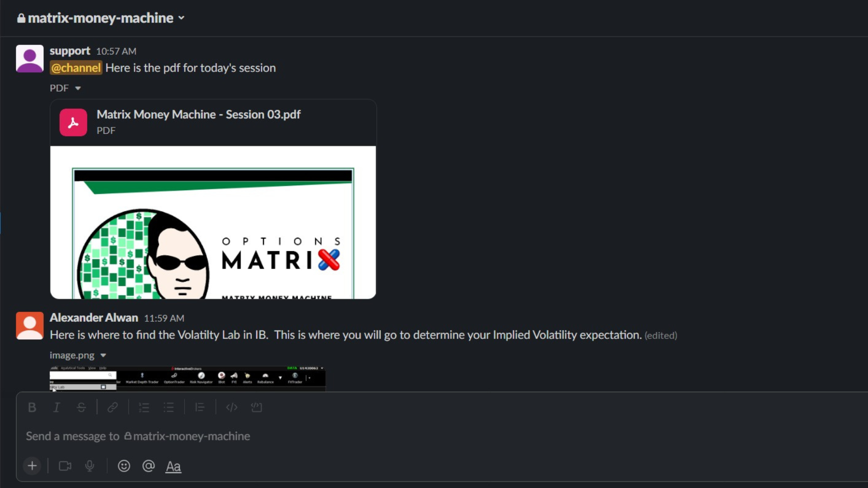Start a bulleted list
868x488 pixels.
(169, 408)
